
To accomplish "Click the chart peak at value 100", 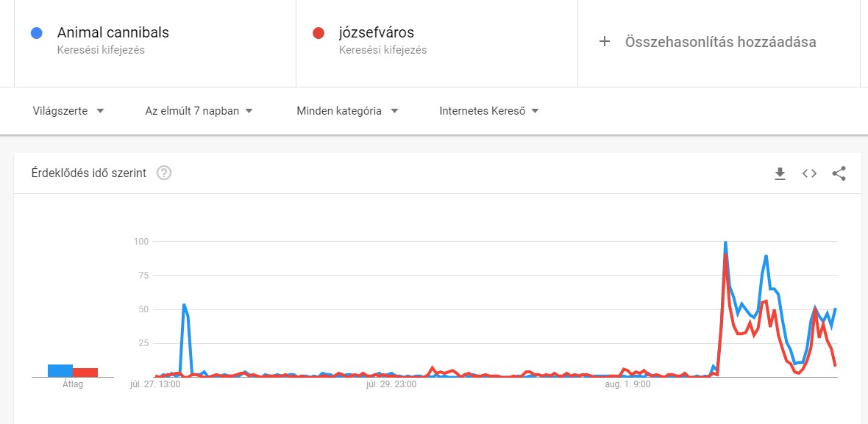I will 725,243.
